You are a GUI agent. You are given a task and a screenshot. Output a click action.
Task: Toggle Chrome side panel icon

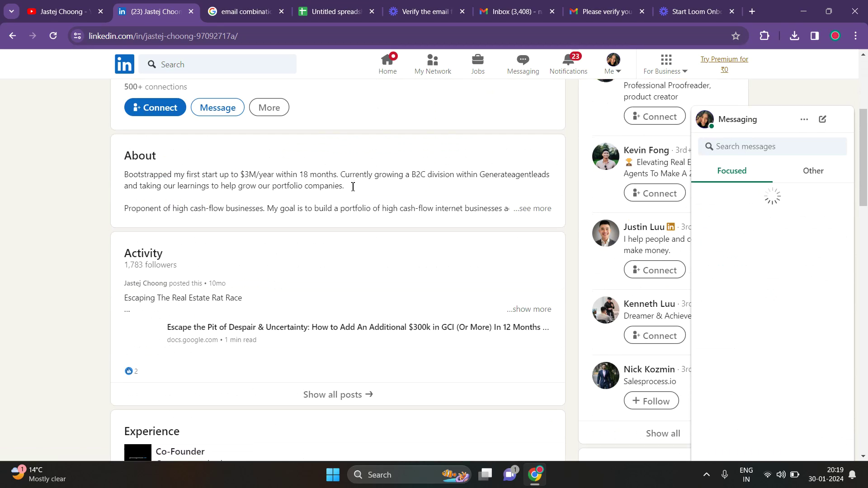point(815,36)
